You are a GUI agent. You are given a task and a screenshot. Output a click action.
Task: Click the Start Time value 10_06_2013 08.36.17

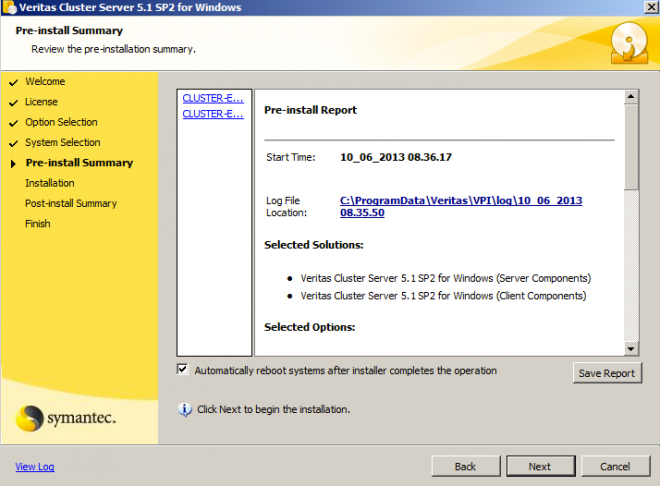point(396,157)
